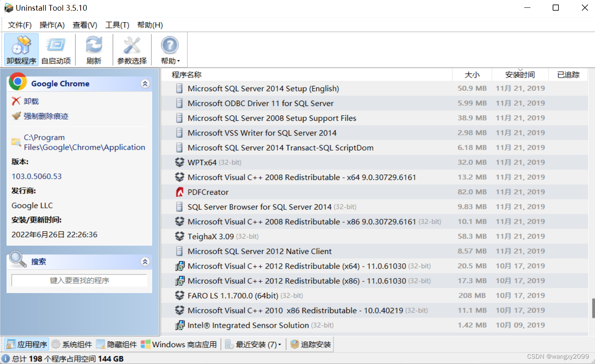Select Microsoft SQL Server 2014 Transact-SQL ScriptDom row
This screenshot has width=595, height=364.
[375, 147]
